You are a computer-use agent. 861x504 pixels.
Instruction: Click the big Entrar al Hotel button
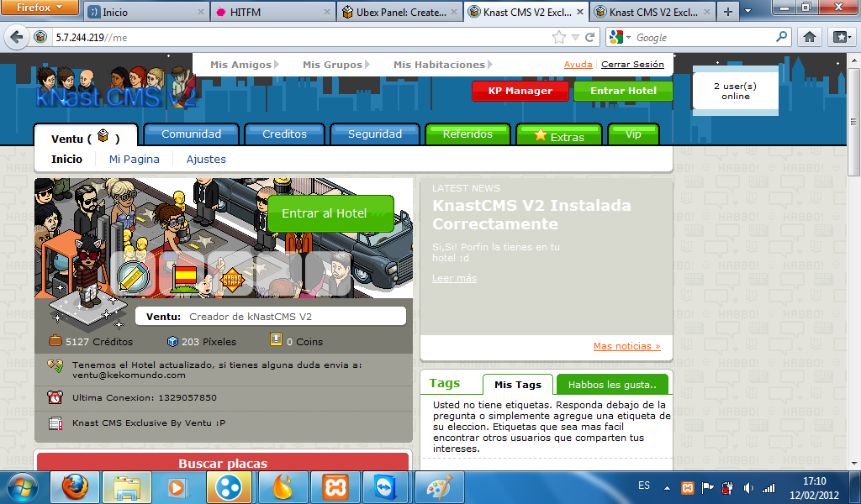click(x=330, y=213)
